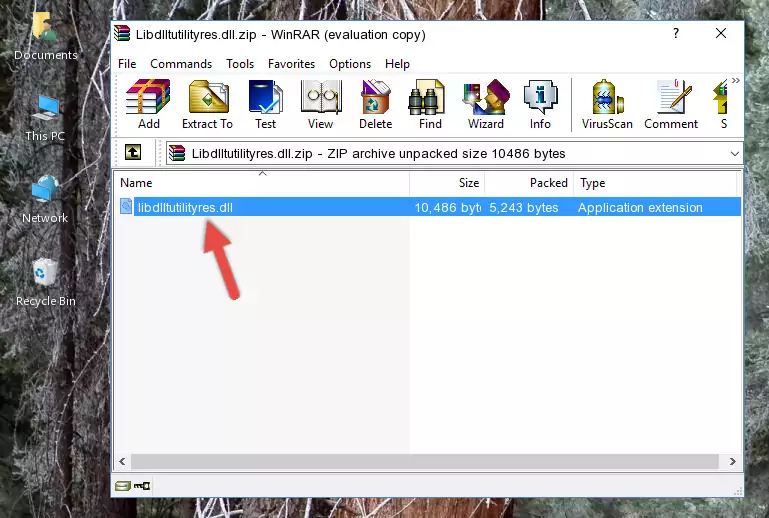Click the libdlltutilityres.dll file icon

coord(126,207)
